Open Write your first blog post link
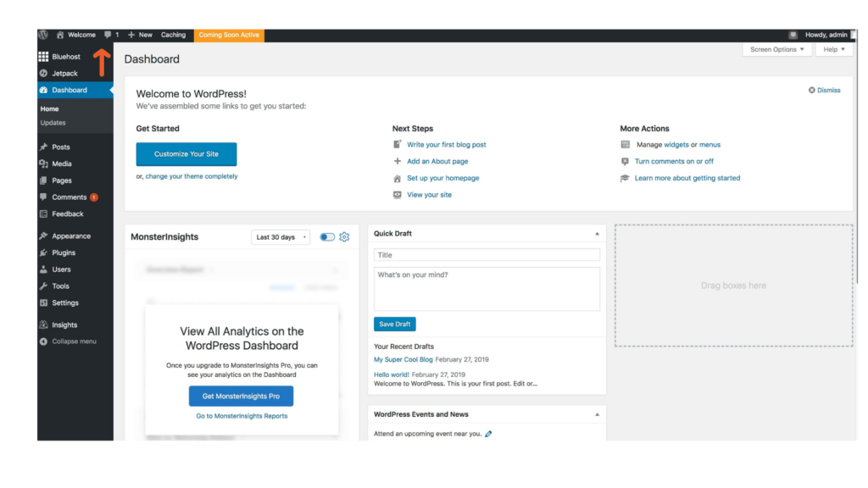This screenshot has height=488, width=868. click(447, 144)
